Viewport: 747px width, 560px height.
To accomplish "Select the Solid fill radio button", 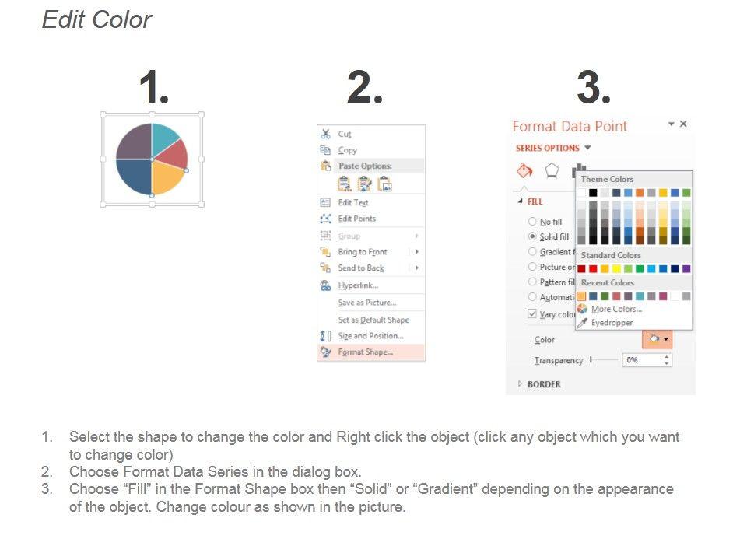I will point(532,236).
